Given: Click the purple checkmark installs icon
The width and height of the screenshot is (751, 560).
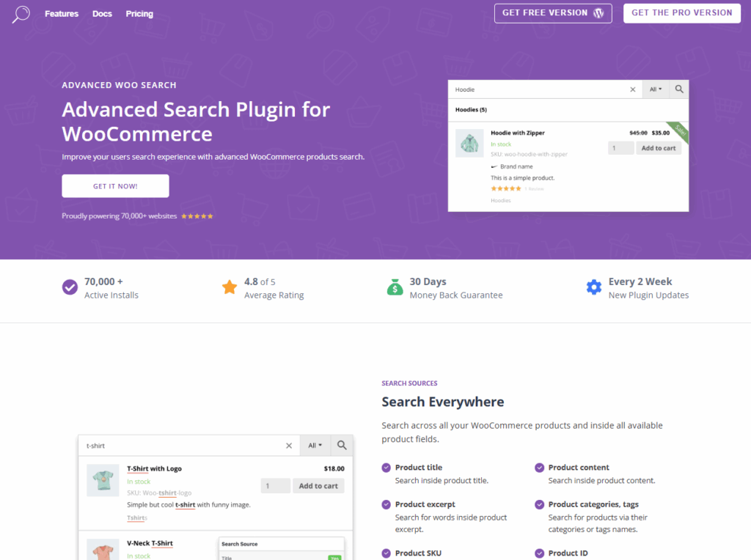Looking at the screenshot, I should pyautogui.click(x=70, y=287).
